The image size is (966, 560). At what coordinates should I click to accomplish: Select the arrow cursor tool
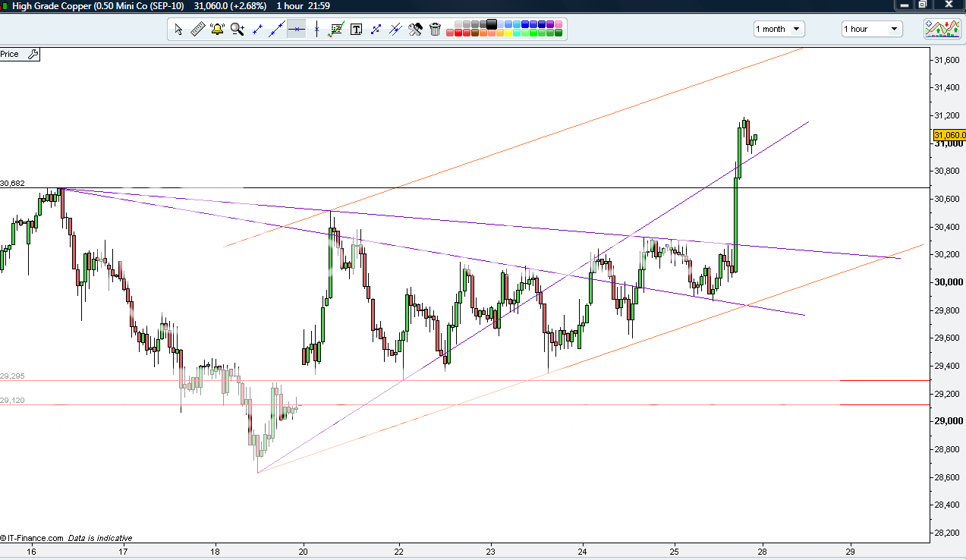point(178,29)
